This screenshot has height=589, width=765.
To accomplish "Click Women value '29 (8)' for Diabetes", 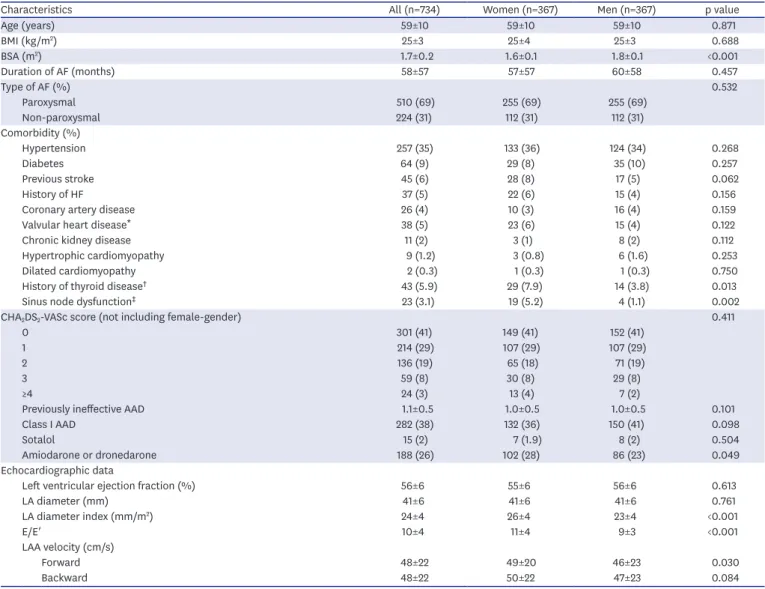I will coord(521,163).
